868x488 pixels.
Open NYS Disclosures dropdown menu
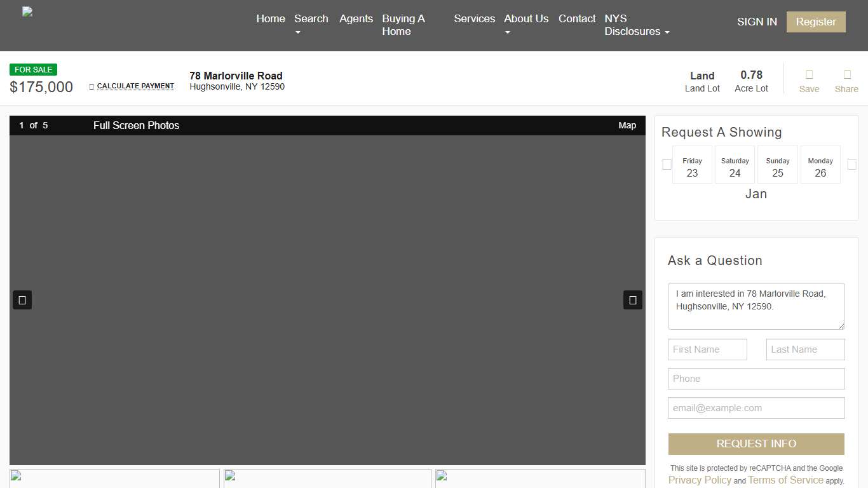point(637,25)
